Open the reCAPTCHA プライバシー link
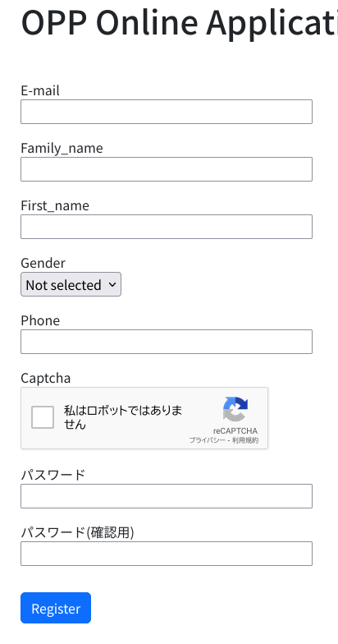This screenshot has height=644, width=338. click(x=207, y=440)
